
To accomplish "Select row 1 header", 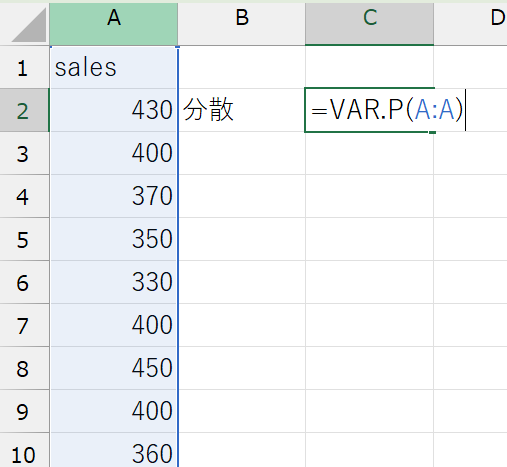I will pyautogui.click(x=24, y=67).
